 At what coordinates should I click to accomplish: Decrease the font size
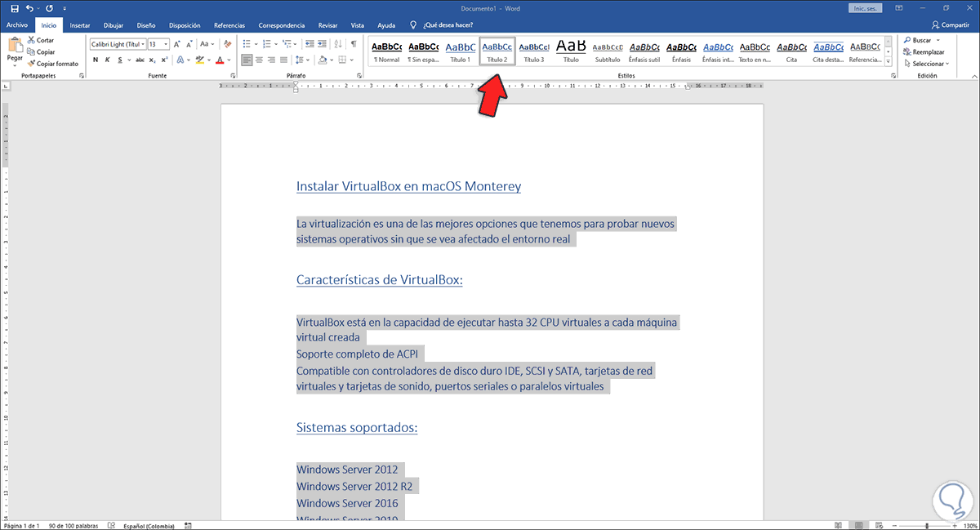click(189, 44)
